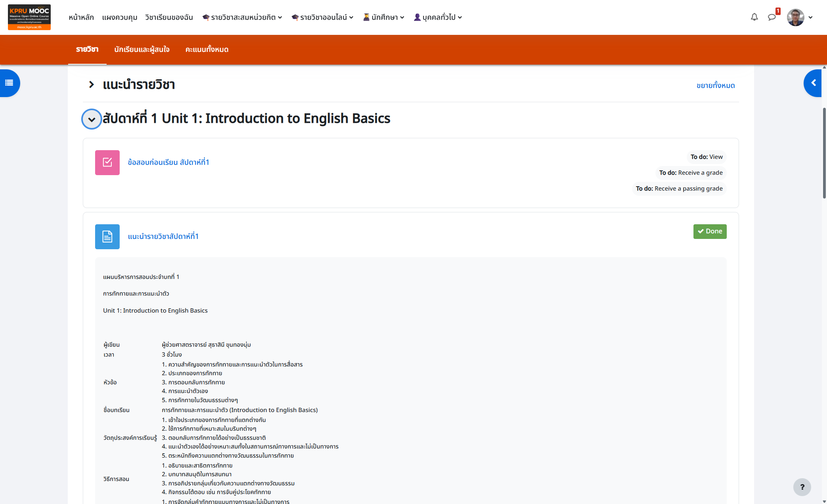The height and width of the screenshot is (504, 827).
Task: Click the text แผนบริหารการสอนประจำบทที่ 1
Action: click(141, 277)
